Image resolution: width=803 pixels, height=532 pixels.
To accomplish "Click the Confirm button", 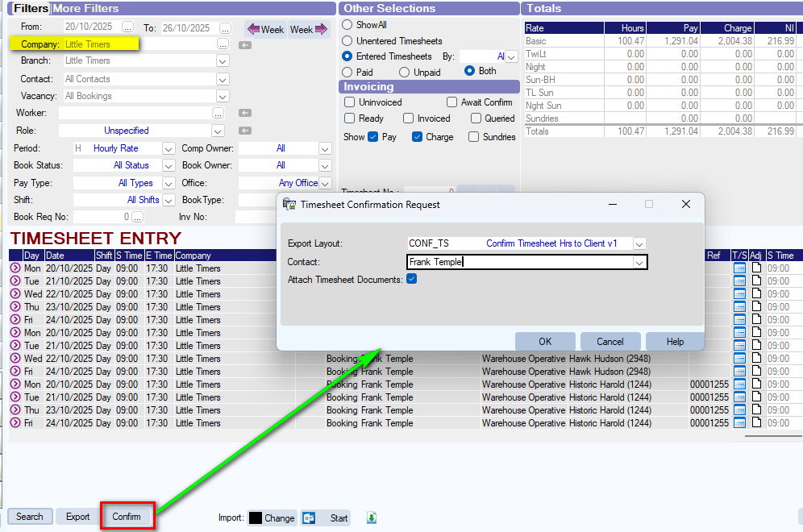I will tap(127, 517).
